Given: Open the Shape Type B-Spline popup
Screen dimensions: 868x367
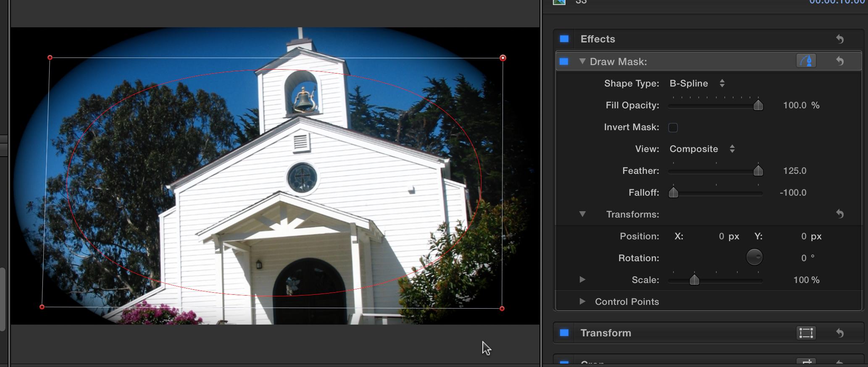Looking at the screenshot, I should pyautogui.click(x=697, y=84).
